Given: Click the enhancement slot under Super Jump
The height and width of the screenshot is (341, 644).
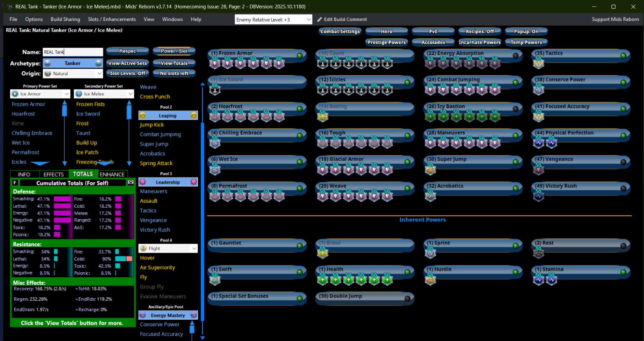Looking at the screenshot, I should tap(430, 170).
